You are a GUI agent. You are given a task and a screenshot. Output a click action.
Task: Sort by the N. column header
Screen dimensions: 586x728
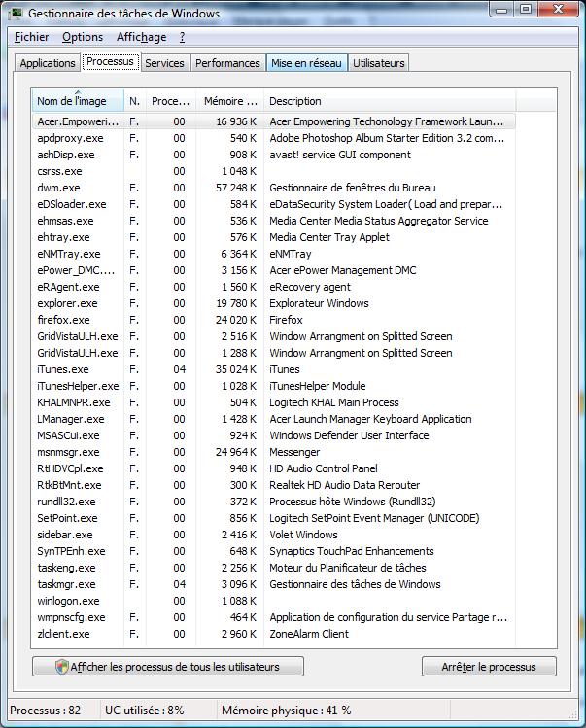coord(135,101)
